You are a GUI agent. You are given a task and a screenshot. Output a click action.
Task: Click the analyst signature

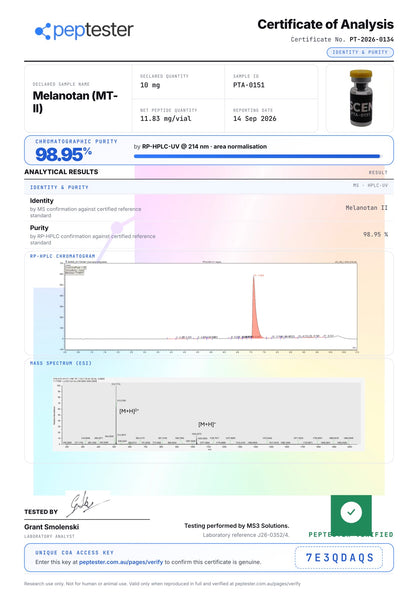coord(88,504)
